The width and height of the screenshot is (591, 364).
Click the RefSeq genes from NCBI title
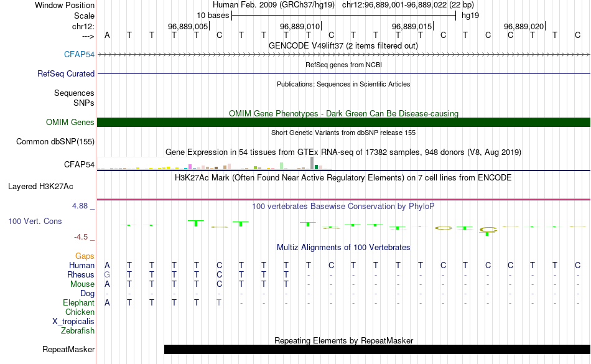(x=343, y=65)
